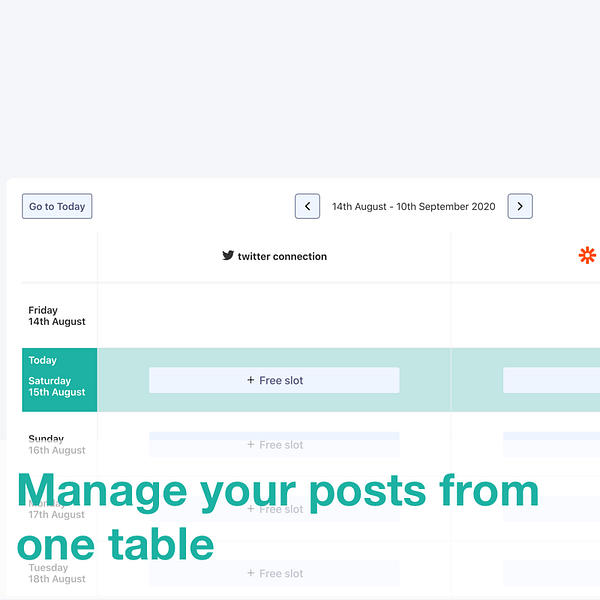Advance to the next date range
This screenshot has height=600, width=600.
(x=520, y=206)
